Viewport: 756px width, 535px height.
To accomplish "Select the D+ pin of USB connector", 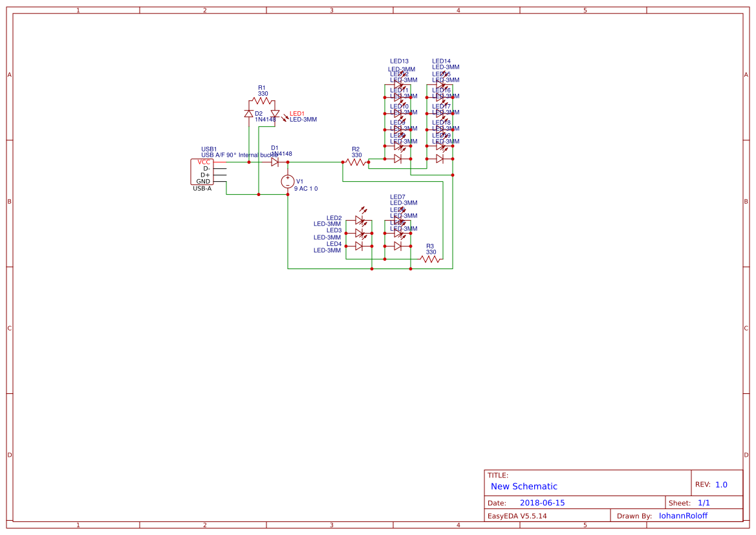I will (x=205, y=175).
